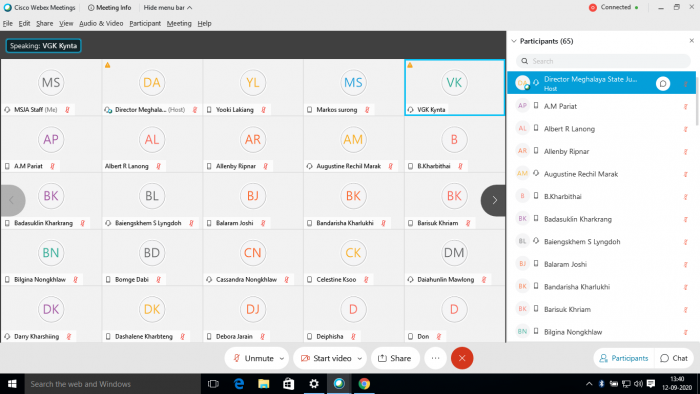Click mute icon beside Balaram Joshi in list

[x=685, y=265]
